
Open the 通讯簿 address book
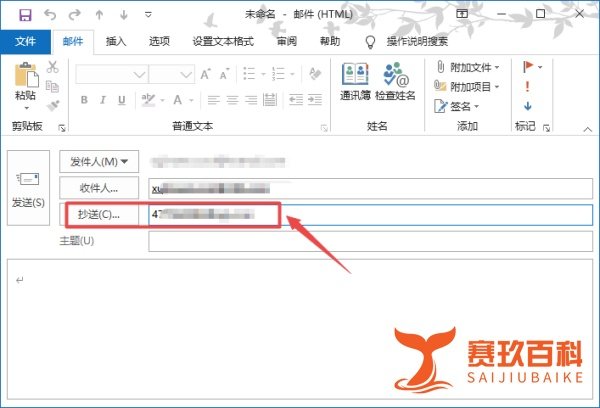click(355, 82)
